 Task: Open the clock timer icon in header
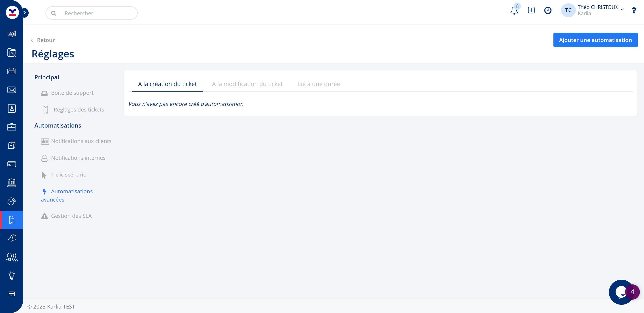point(547,10)
